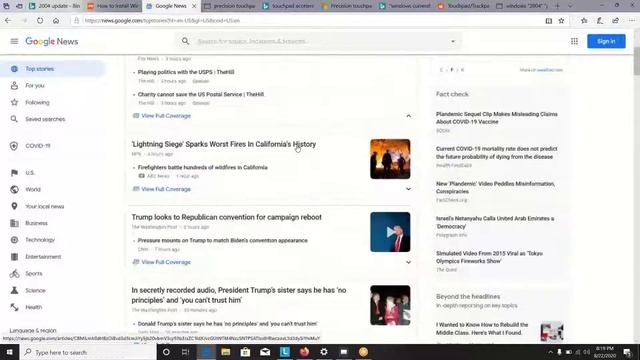
Task: Toggle the Reading view icon in address bar
Action: click(549, 20)
